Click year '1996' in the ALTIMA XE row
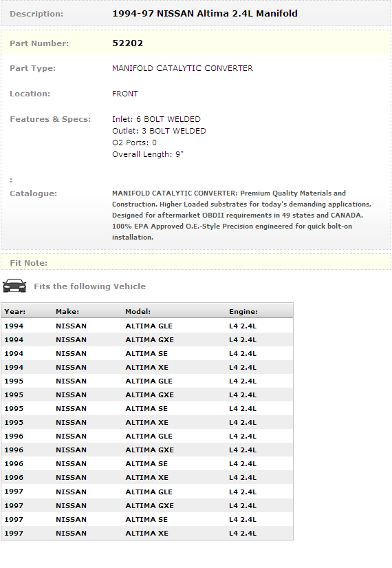 14,477
